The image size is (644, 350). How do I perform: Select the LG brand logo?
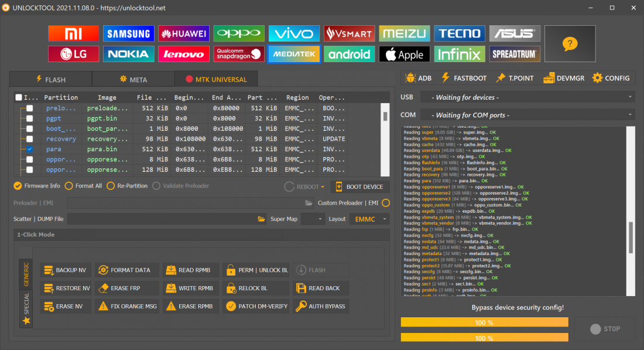(74, 54)
